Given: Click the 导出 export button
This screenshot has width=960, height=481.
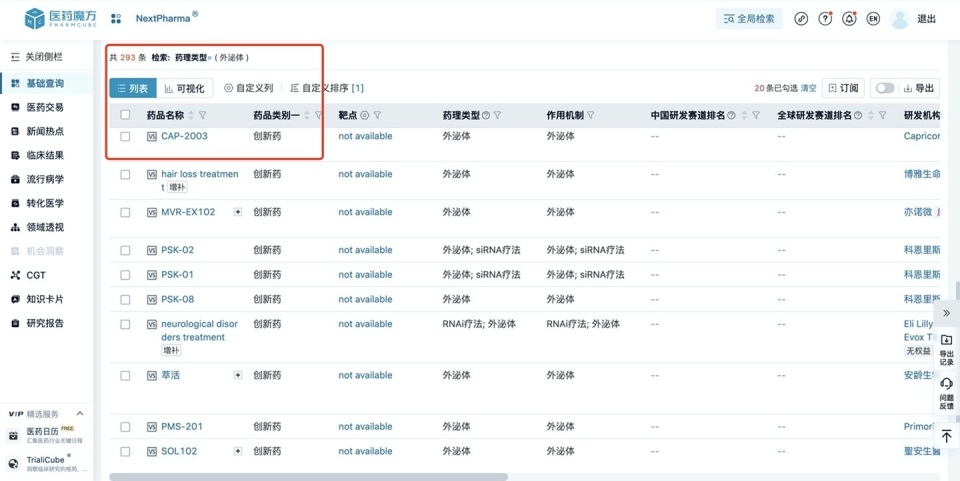Looking at the screenshot, I should (919, 88).
